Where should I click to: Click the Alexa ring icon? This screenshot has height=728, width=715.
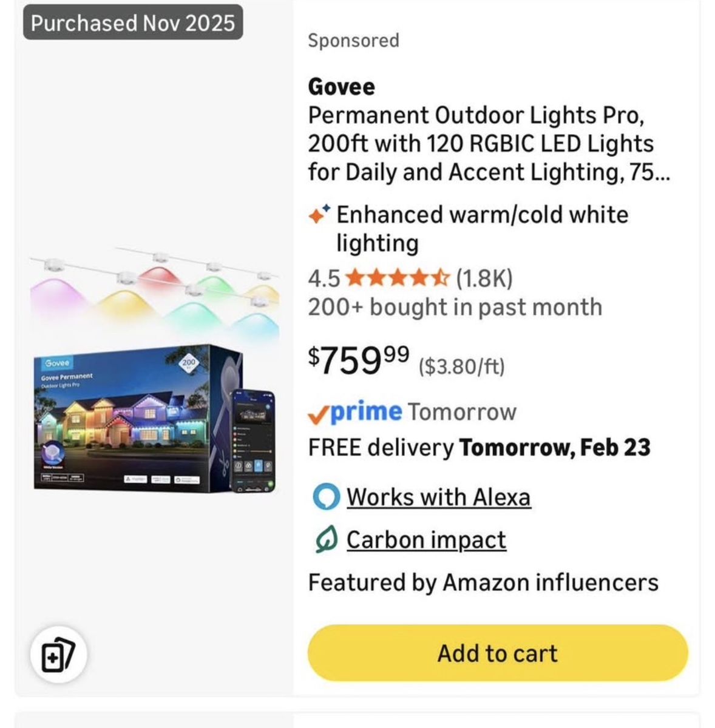(326, 497)
